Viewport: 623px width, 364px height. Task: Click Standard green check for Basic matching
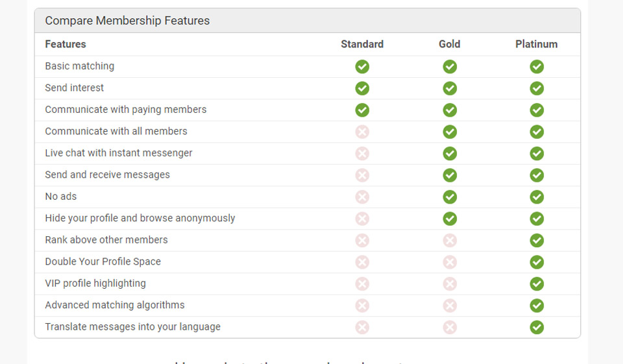(362, 67)
